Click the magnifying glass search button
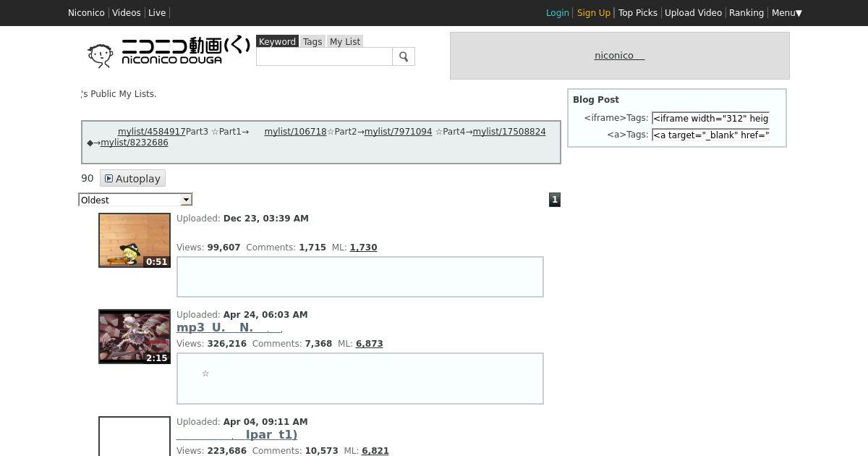 [404, 56]
